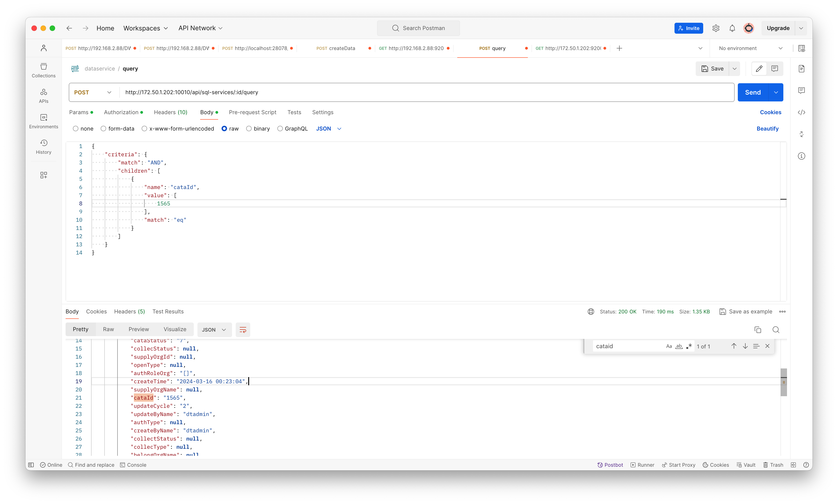Switch to the Pre-request Script tab
Viewport: 838px width, 504px height.
coord(252,112)
